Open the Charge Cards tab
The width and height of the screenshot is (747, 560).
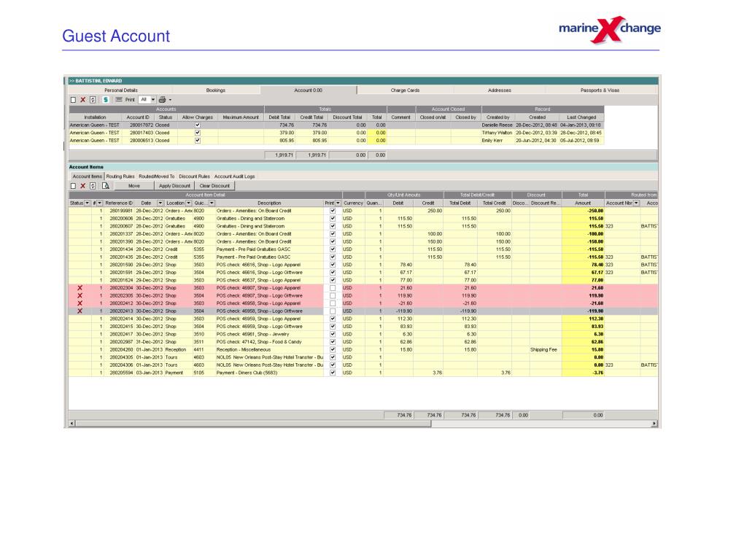point(406,90)
